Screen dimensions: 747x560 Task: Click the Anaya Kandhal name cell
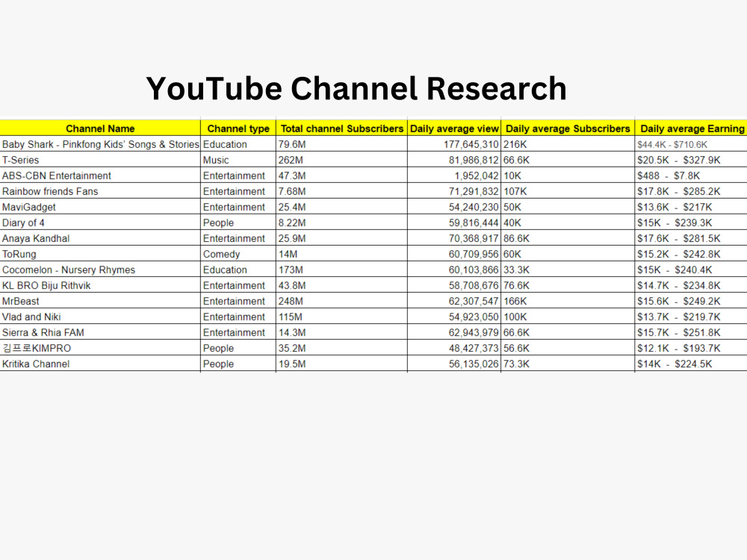point(100,239)
